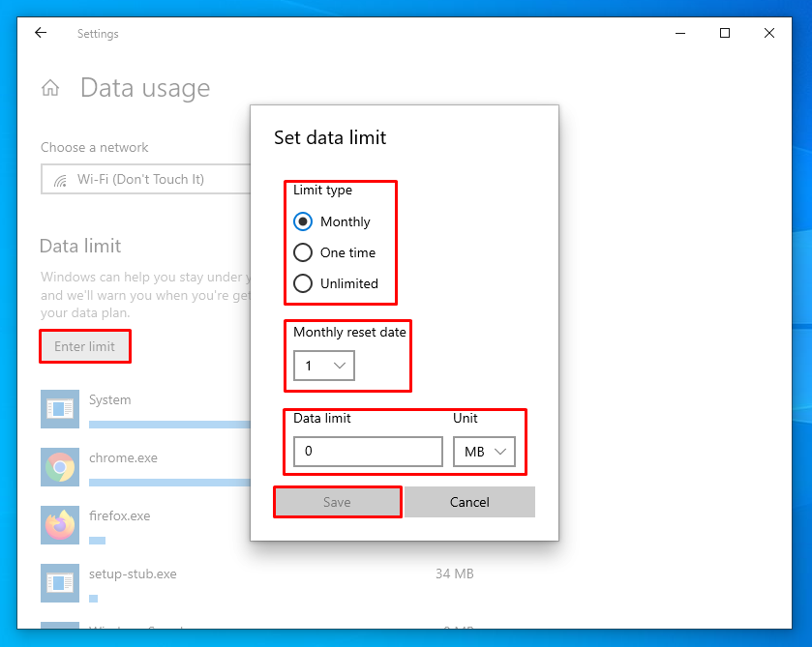
Task: Click the chrome.exe icon
Action: (x=60, y=467)
